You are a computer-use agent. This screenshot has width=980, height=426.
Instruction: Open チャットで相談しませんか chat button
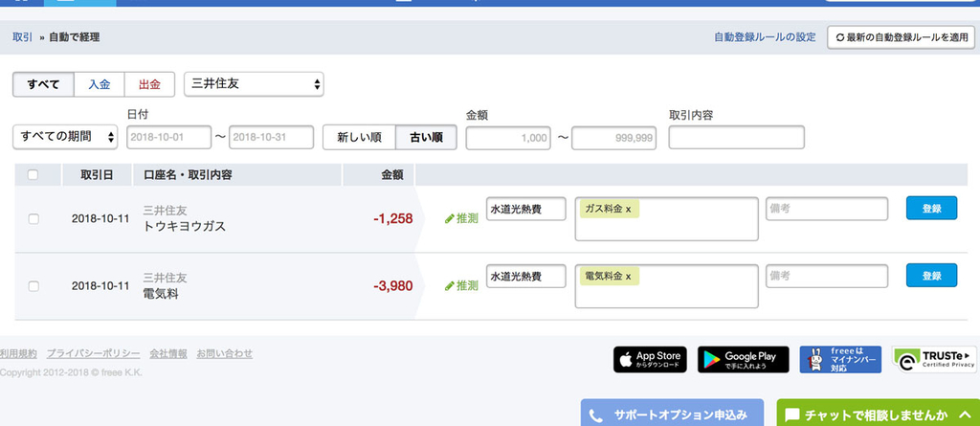click(x=879, y=413)
